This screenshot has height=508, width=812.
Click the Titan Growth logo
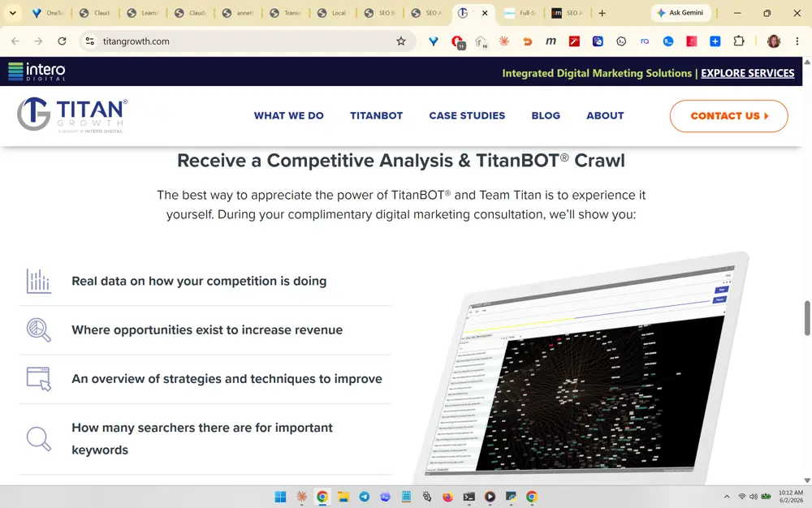[72, 115]
